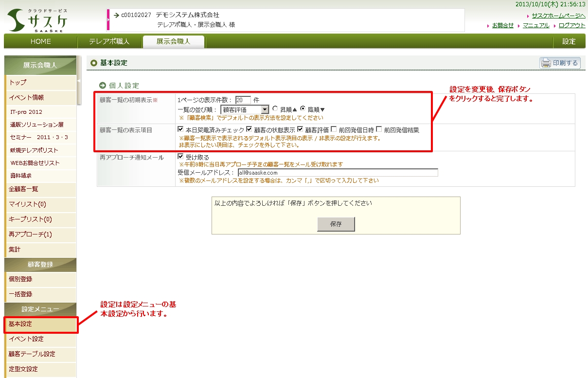Click the ログアウト link
Screen dimensions: 588x378
click(x=572, y=25)
